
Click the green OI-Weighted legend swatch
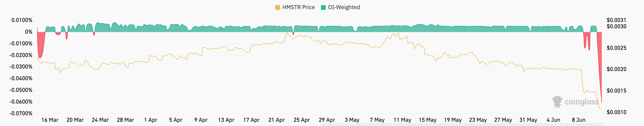[323, 7]
